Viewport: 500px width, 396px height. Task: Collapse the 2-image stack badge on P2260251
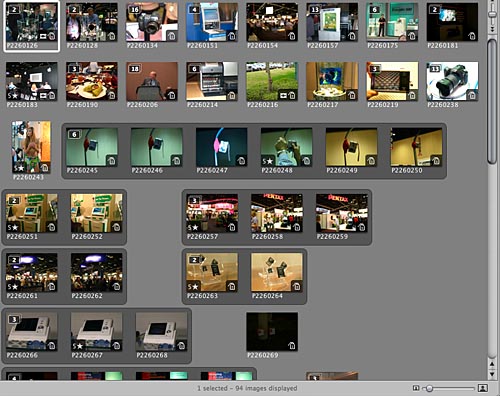[x=14, y=201]
